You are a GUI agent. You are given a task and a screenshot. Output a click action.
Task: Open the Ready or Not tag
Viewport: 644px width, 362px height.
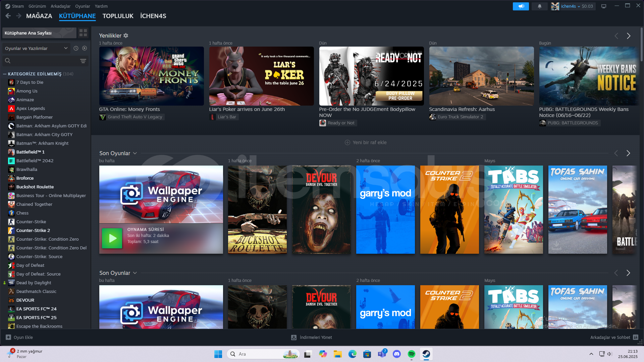coord(338,123)
